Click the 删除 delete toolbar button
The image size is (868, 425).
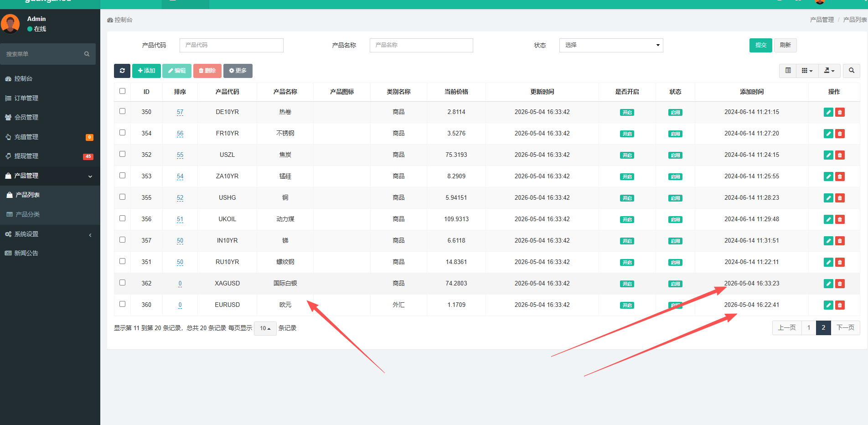coord(207,71)
